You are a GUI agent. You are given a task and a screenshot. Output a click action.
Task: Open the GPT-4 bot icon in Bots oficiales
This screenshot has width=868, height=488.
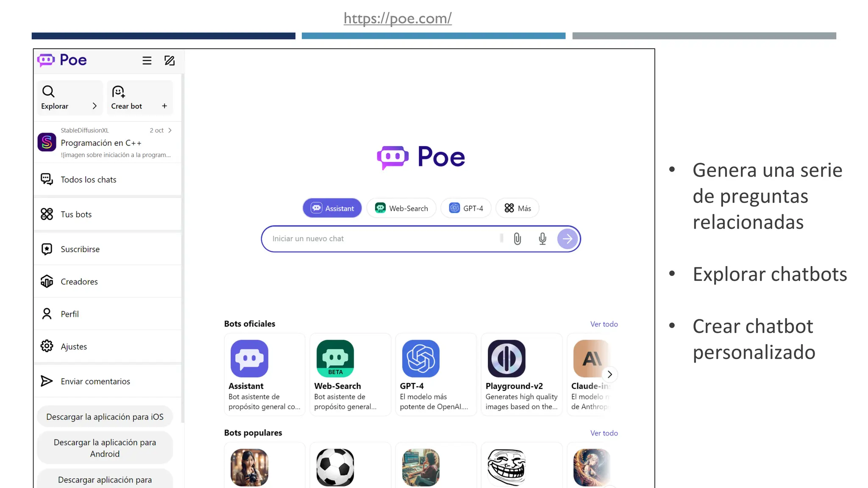tap(421, 358)
